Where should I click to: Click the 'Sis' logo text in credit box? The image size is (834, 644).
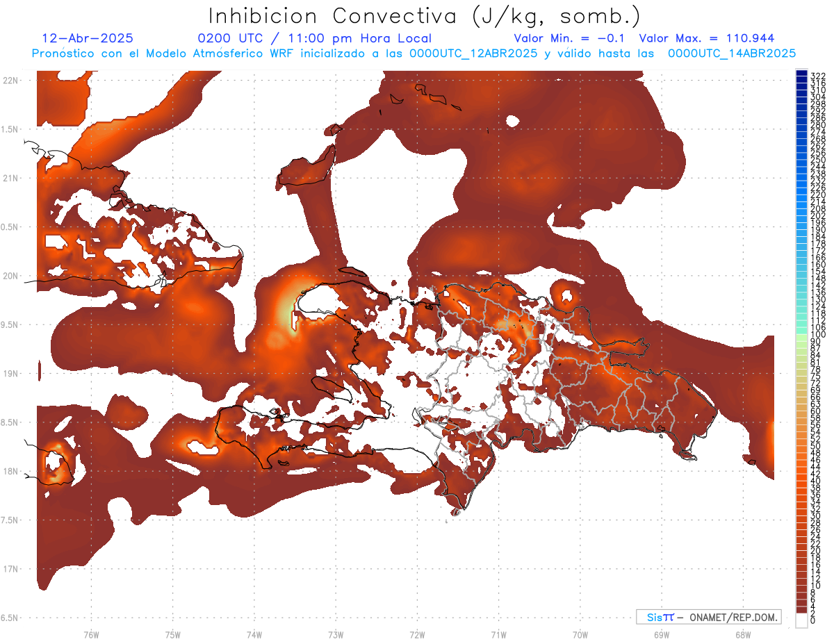point(654,617)
